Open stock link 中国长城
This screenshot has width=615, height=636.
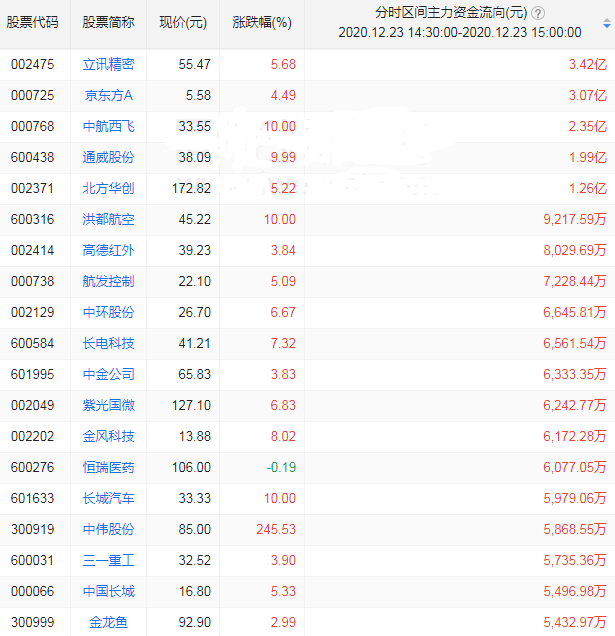click(108, 591)
